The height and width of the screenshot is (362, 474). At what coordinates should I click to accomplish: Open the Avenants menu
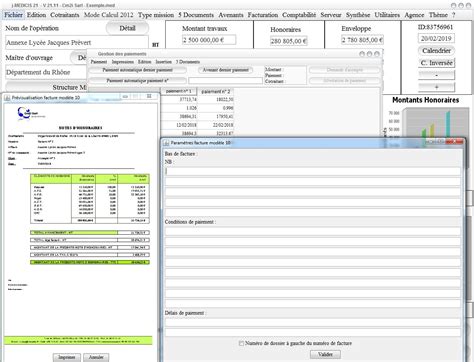[231, 15]
